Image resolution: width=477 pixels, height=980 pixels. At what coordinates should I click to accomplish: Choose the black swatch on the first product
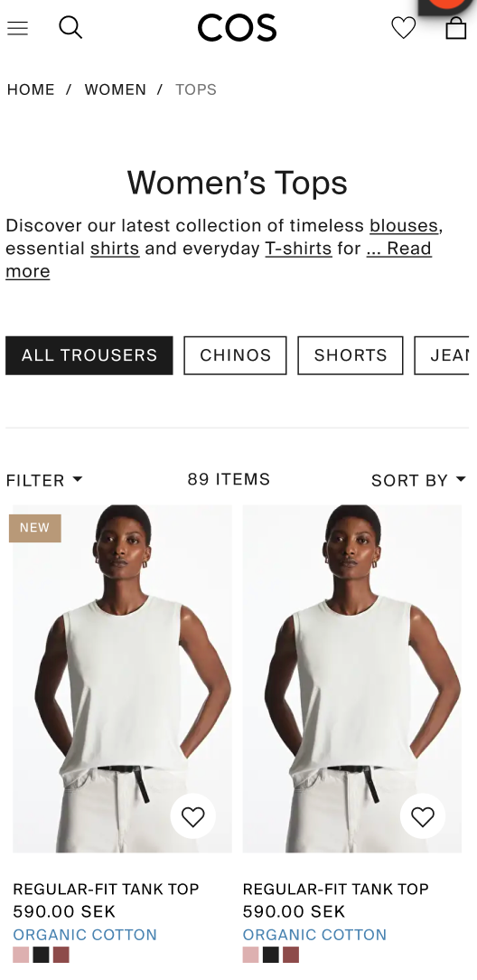click(42, 955)
